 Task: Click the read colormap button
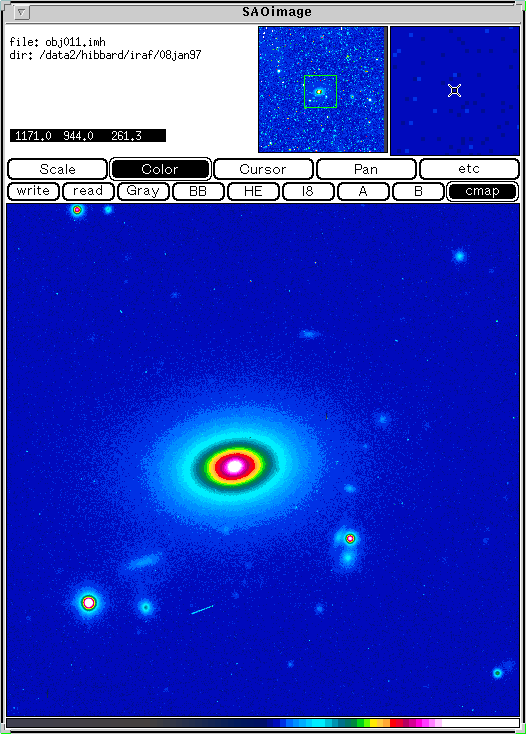click(88, 191)
